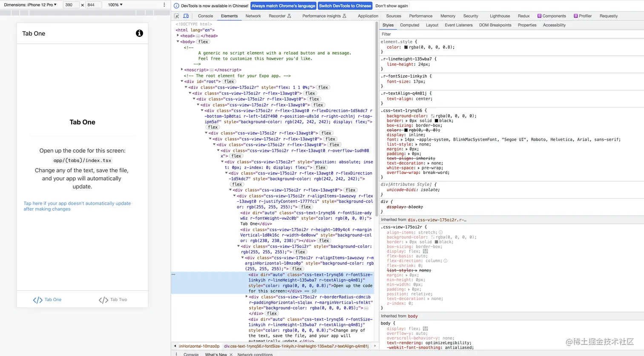The width and height of the screenshot is (644, 356).
Task: Click the Styles Filter input field
Action: [511, 34]
